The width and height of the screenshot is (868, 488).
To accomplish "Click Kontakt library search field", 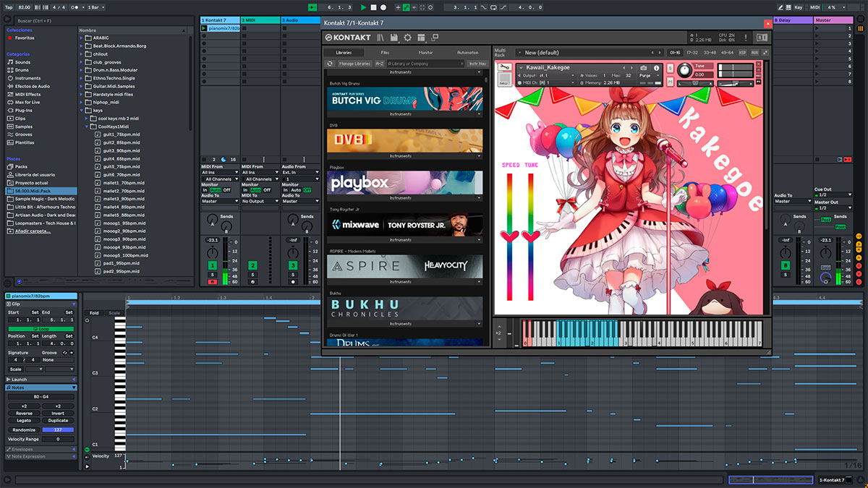I will (x=425, y=64).
